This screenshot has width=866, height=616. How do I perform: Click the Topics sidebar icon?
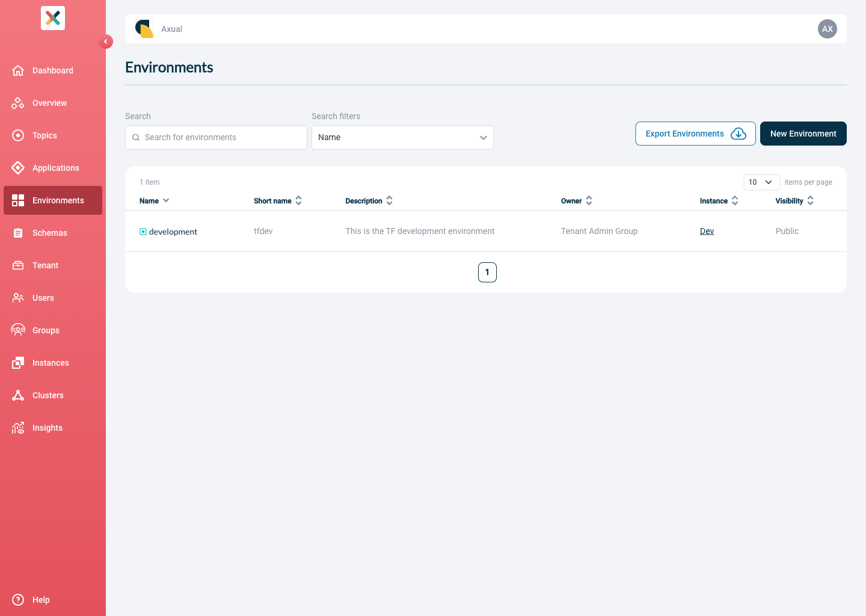(x=18, y=135)
